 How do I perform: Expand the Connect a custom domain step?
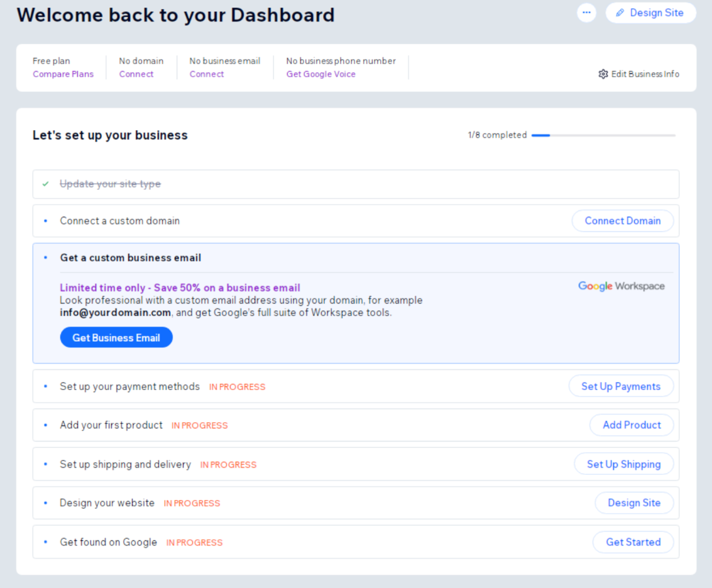(x=120, y=221)
